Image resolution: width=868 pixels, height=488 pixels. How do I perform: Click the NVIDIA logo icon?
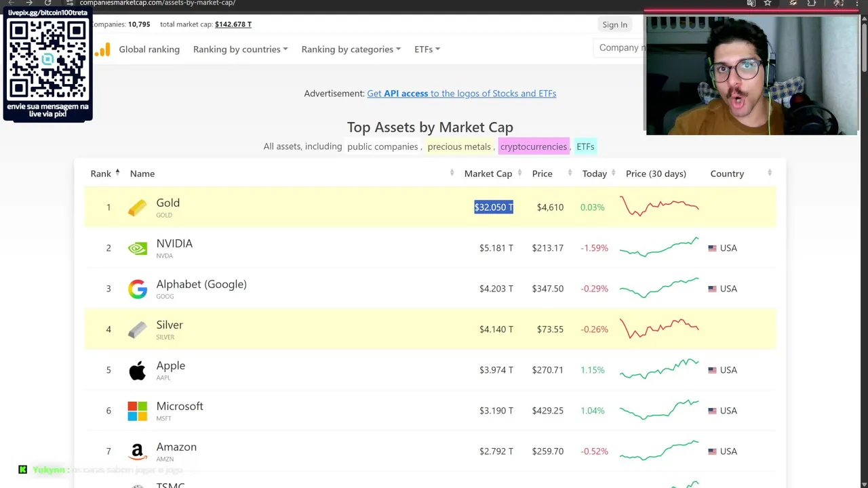pyautogui.click(x=137, y=248)
